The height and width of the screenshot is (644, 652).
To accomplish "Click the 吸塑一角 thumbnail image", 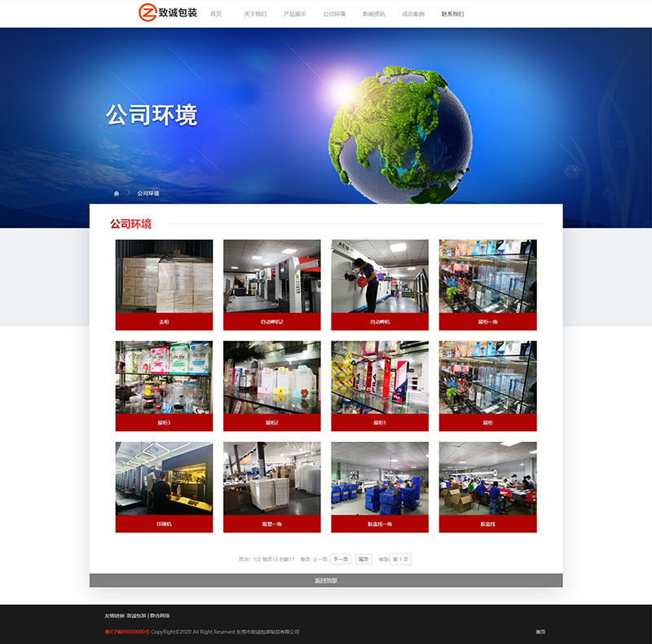I will 271,478.
